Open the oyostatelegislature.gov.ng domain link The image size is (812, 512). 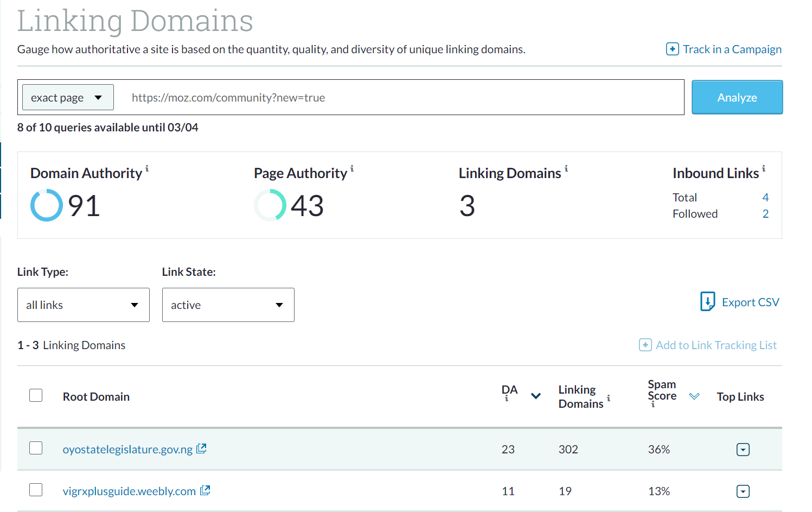point(127,450)
